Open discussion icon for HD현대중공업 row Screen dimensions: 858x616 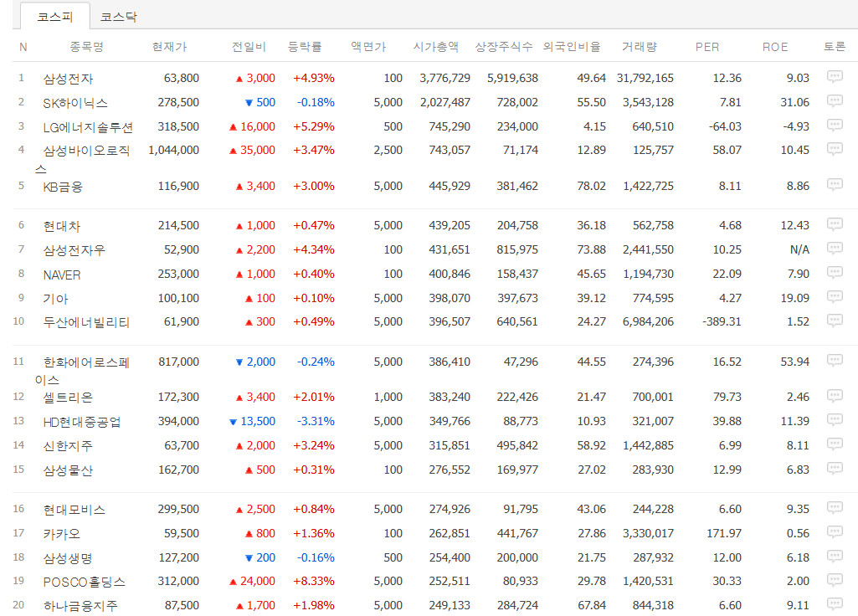pos(835,420)
